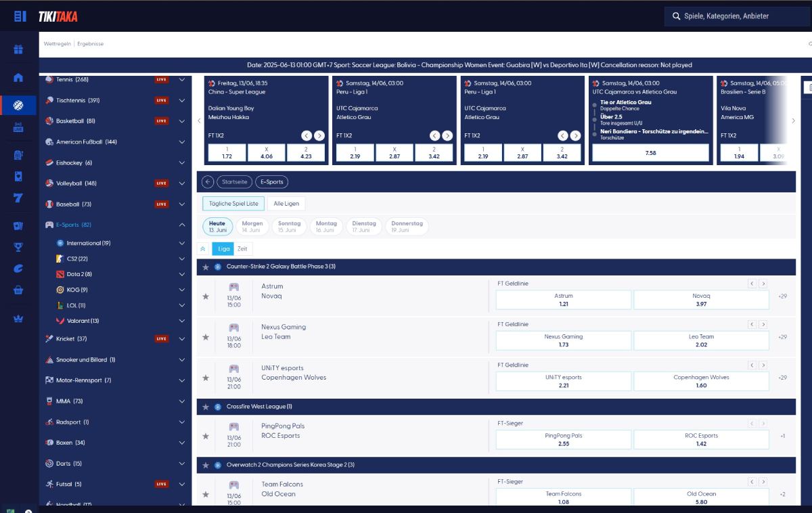Open the live betting sidebar icon

(18, 127)
